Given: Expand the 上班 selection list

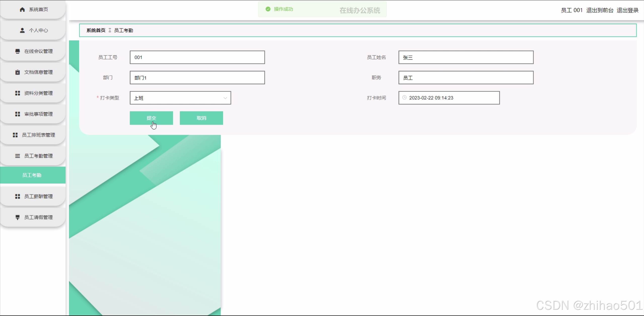Looking at the screenshot, I should (x=225, y=98).
